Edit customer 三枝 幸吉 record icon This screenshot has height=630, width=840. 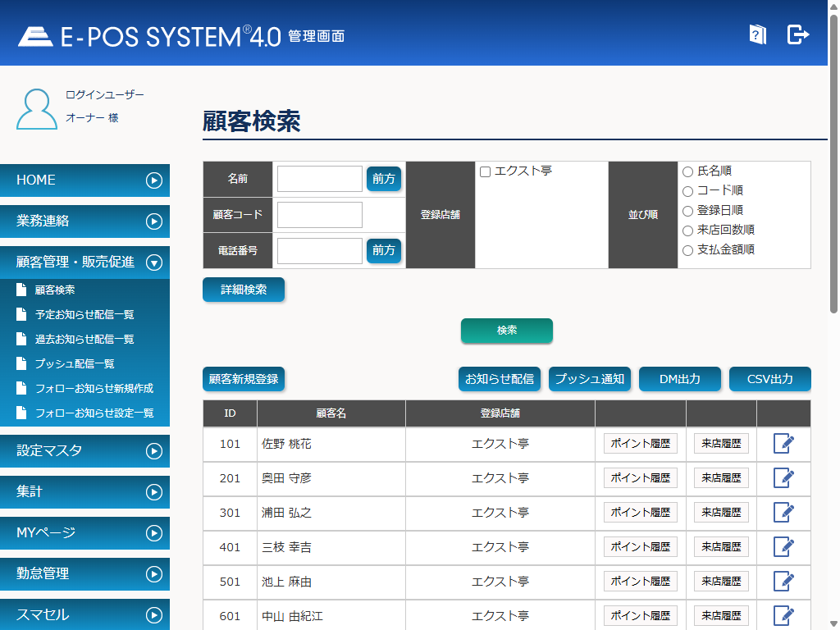[783, 547]
